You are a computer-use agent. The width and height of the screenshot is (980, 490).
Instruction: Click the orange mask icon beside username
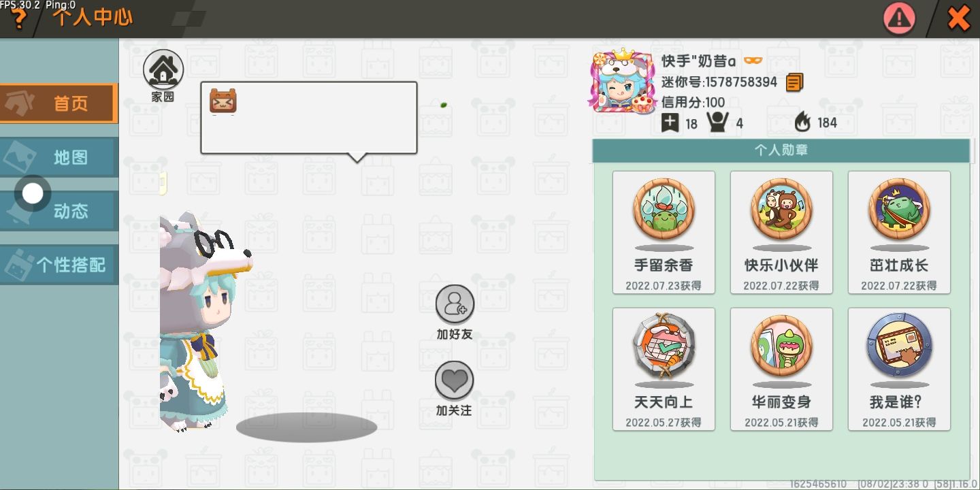[753, 61]
